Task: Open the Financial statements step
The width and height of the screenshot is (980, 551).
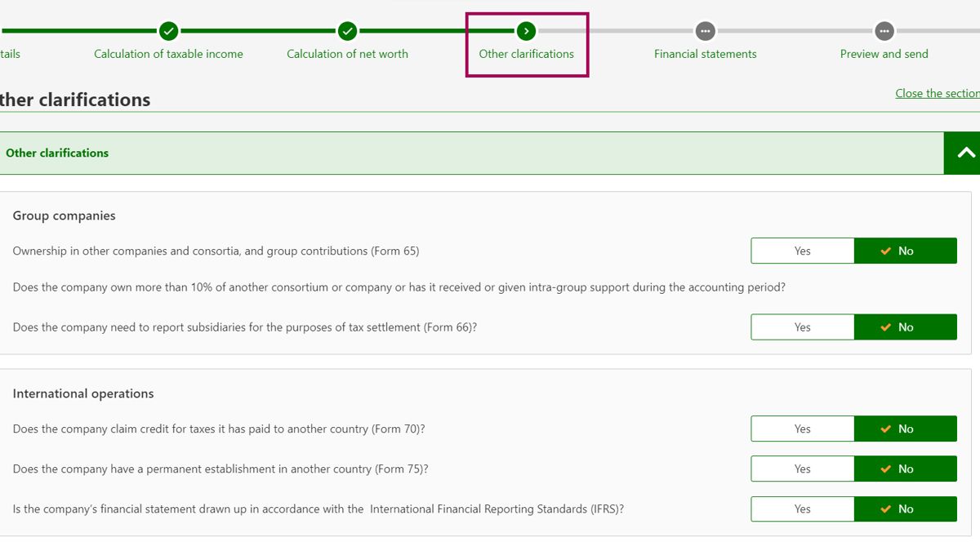Action: pyautogui.click(x=706, y=54)
